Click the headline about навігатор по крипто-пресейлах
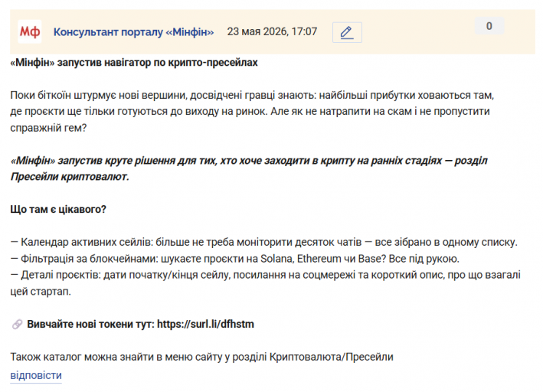This screenshot has height=392, width=543. [x=134, y=63]
